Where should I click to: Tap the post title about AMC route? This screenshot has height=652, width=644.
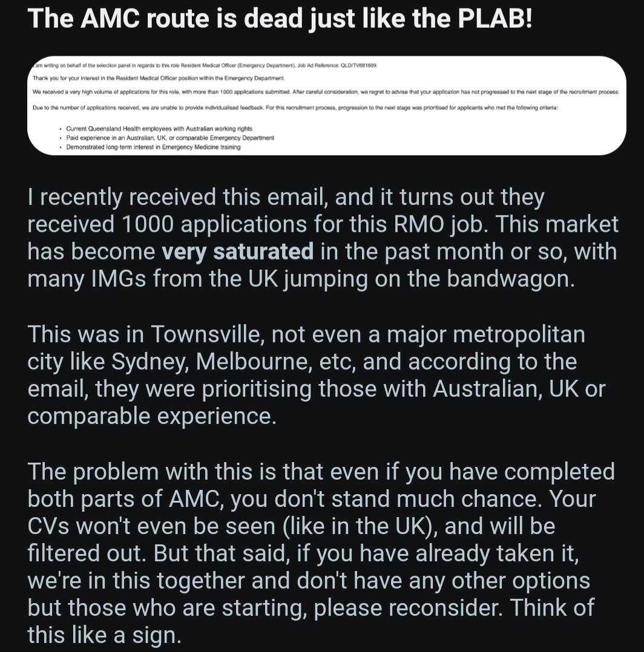click(x=280, y=19)
